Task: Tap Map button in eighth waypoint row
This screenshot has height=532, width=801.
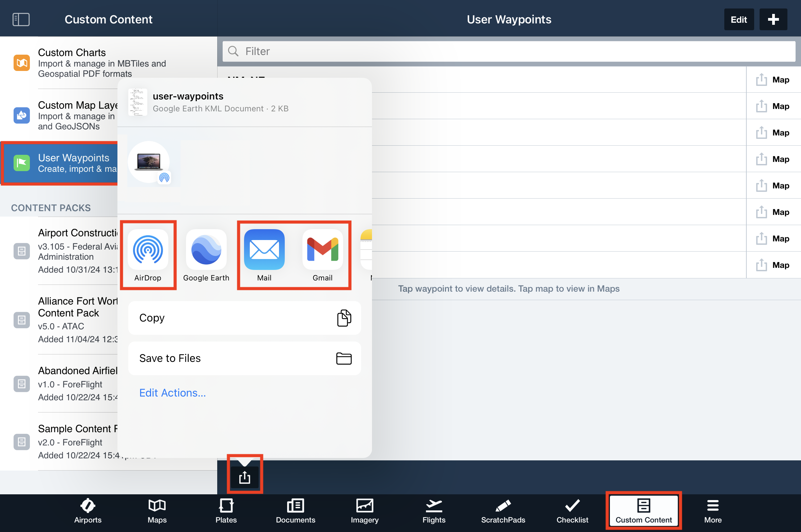Action: click(x=781, y=265)
